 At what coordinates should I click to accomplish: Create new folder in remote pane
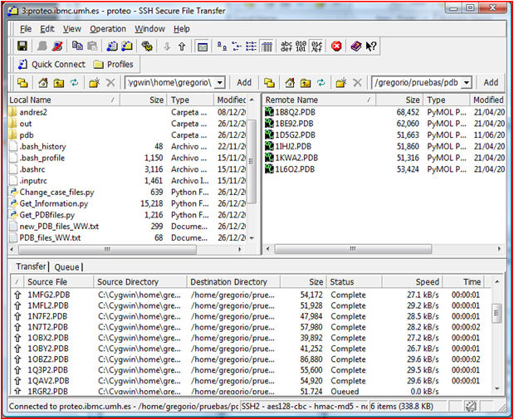[x=341, y=82]
